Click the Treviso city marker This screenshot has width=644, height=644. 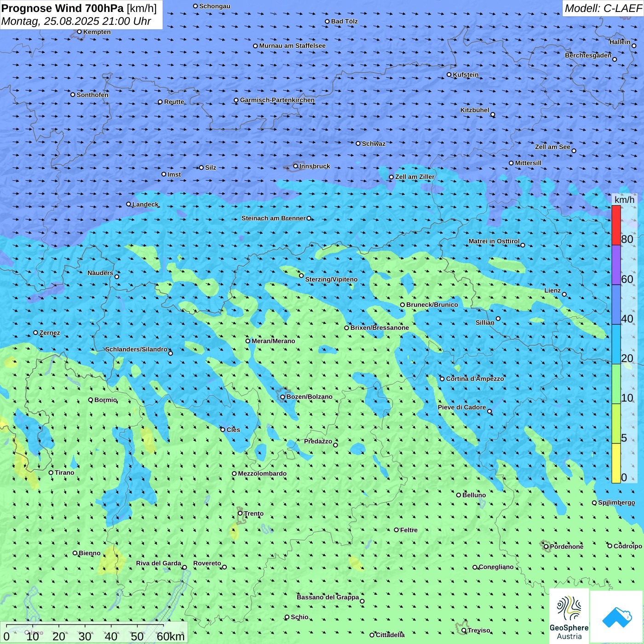(464, 630)
